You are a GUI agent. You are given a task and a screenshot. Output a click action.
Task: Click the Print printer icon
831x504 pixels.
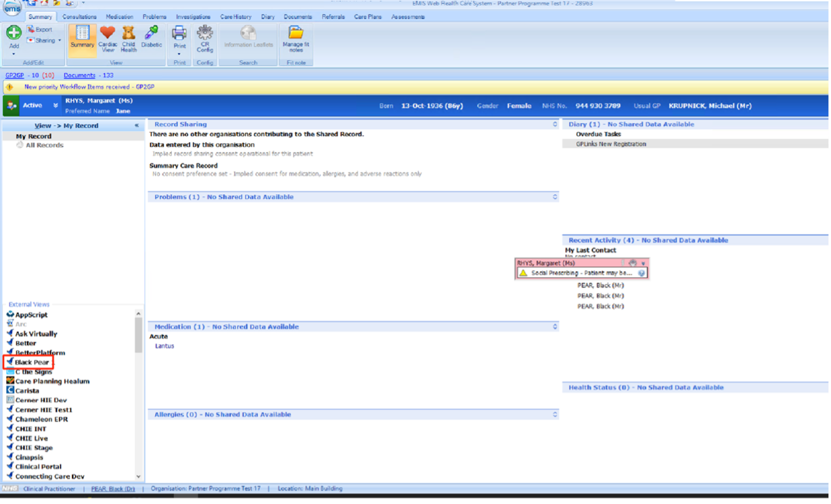(x=179, y=32)
